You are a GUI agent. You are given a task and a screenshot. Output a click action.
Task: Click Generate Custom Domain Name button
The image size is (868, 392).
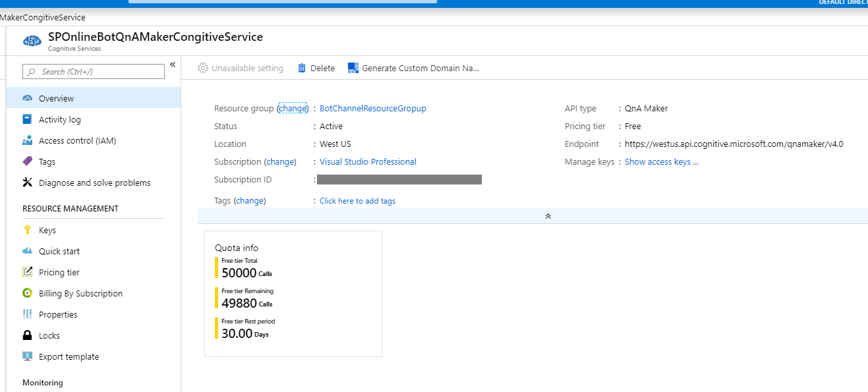413,68
